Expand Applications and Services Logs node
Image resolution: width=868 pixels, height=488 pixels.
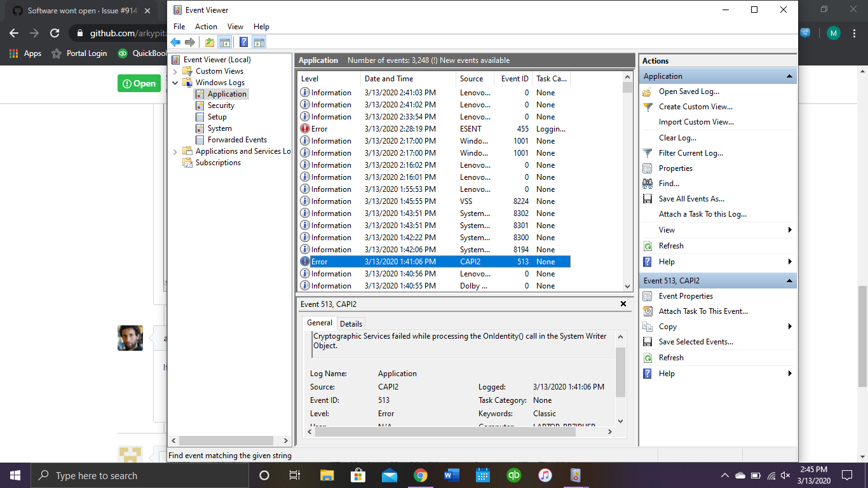[175, 151]
